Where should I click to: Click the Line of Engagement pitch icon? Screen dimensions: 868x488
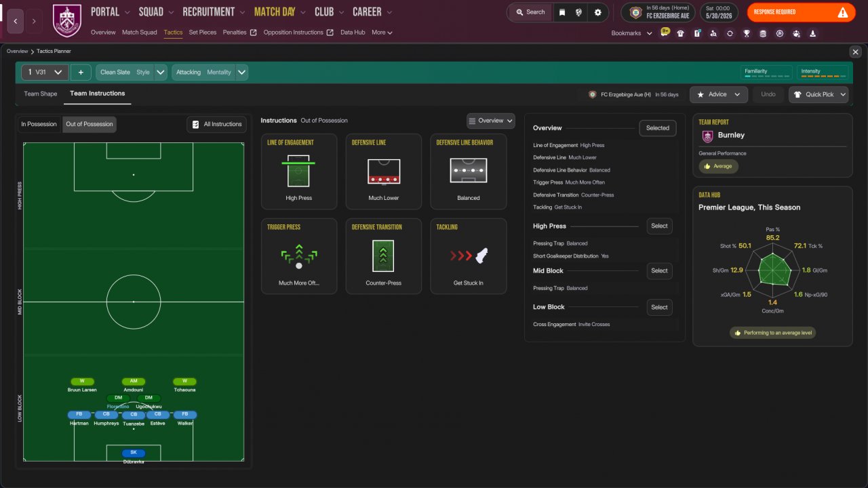coord(299,171)
